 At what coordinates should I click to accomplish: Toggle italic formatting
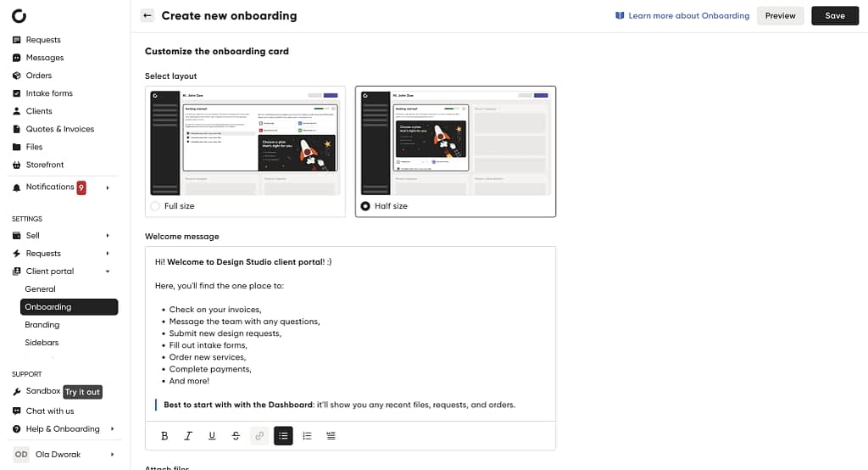pyautogui.click(x=188, y=435)
